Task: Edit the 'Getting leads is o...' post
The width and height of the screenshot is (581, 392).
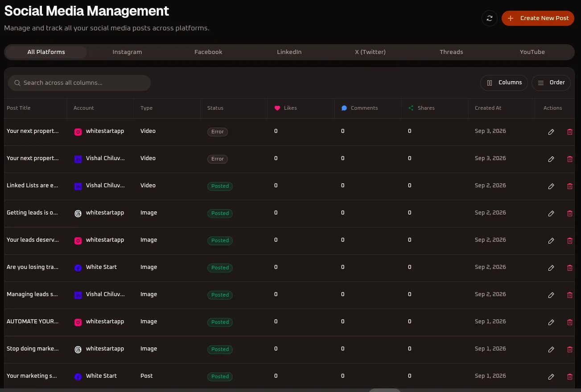Action: (x=551, y=214)
